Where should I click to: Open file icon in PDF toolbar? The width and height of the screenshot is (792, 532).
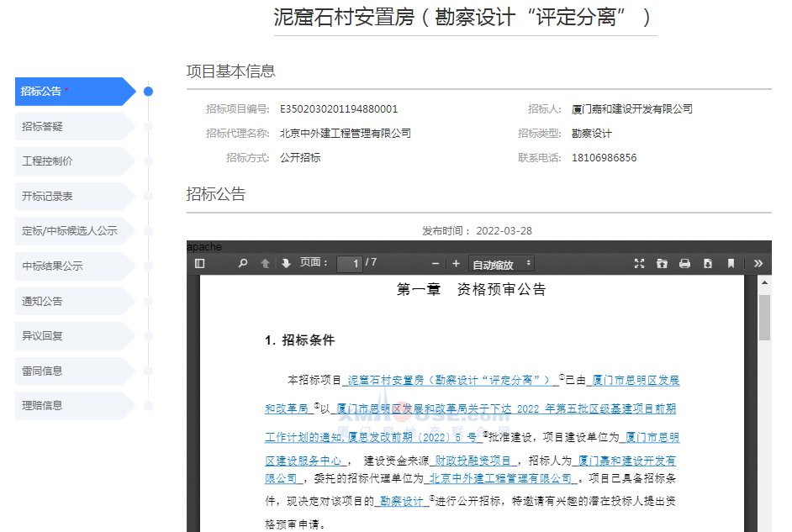tap(662, 264)
